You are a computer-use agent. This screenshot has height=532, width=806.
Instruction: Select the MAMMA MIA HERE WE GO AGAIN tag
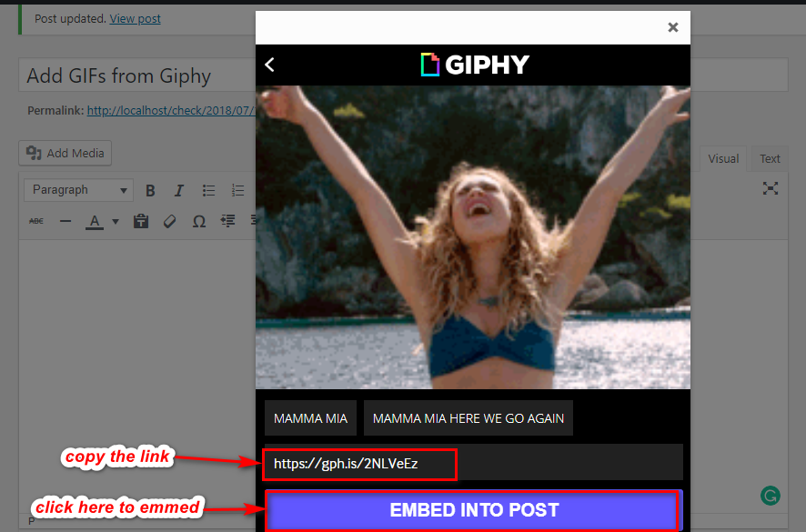(x=468, y=418)
